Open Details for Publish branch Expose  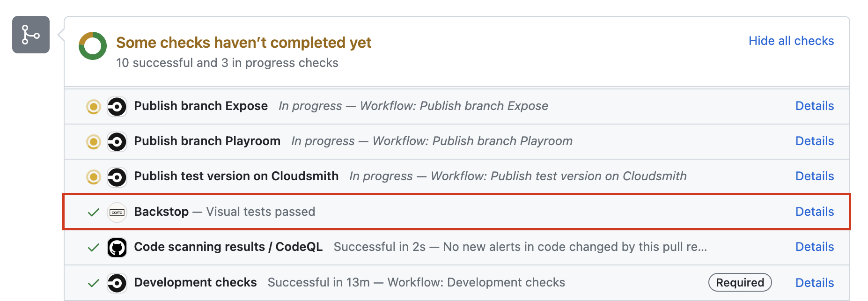814,106
